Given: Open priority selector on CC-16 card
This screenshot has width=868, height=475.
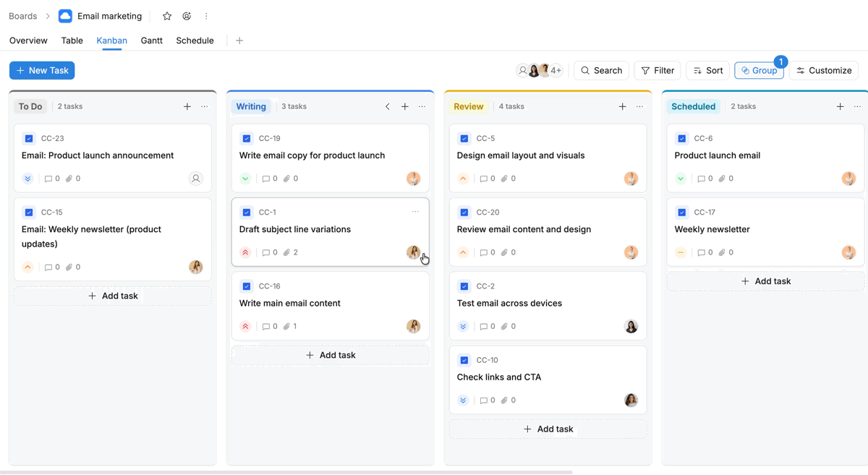Looking at the screenshot, I should [x=246, y=326].
